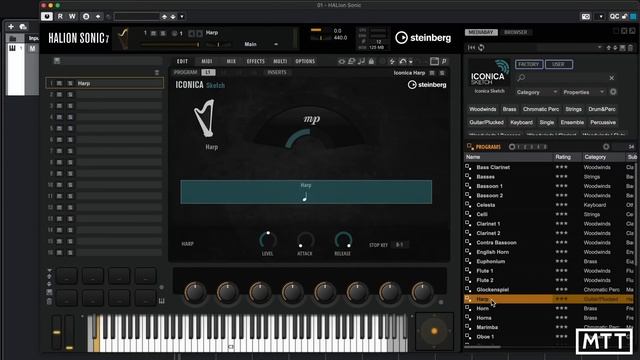640x360 pixels.
Task: Toggle the plug-in bypass power button
Action: [47, 16]
